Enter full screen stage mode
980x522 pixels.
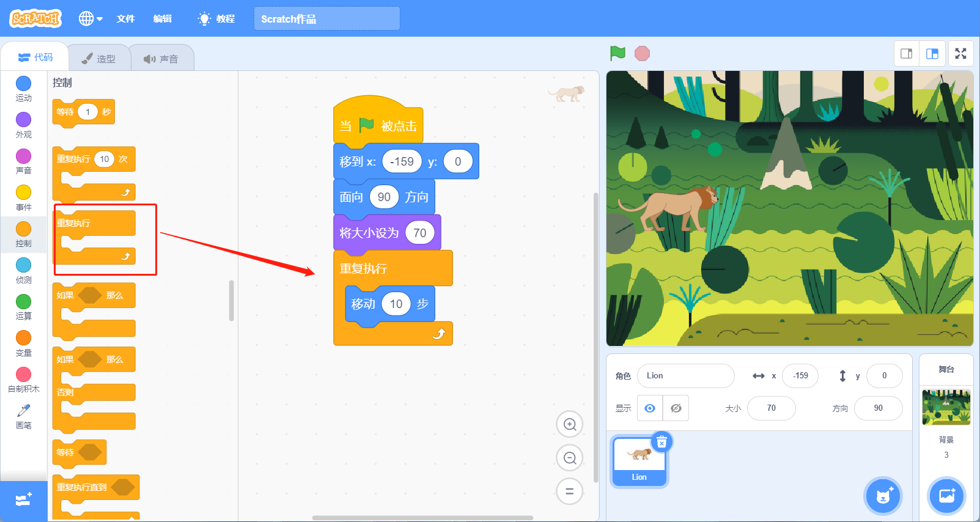pyautogui.click(x=961, y=54)
